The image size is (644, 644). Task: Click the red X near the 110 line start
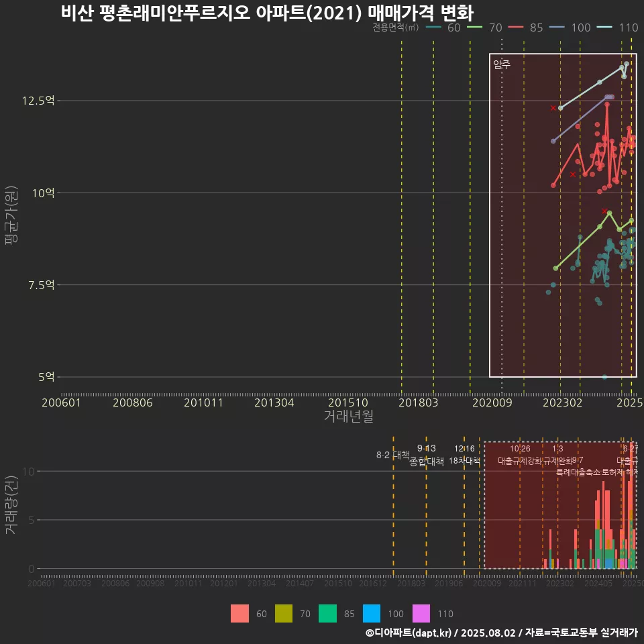pos(553,108)
